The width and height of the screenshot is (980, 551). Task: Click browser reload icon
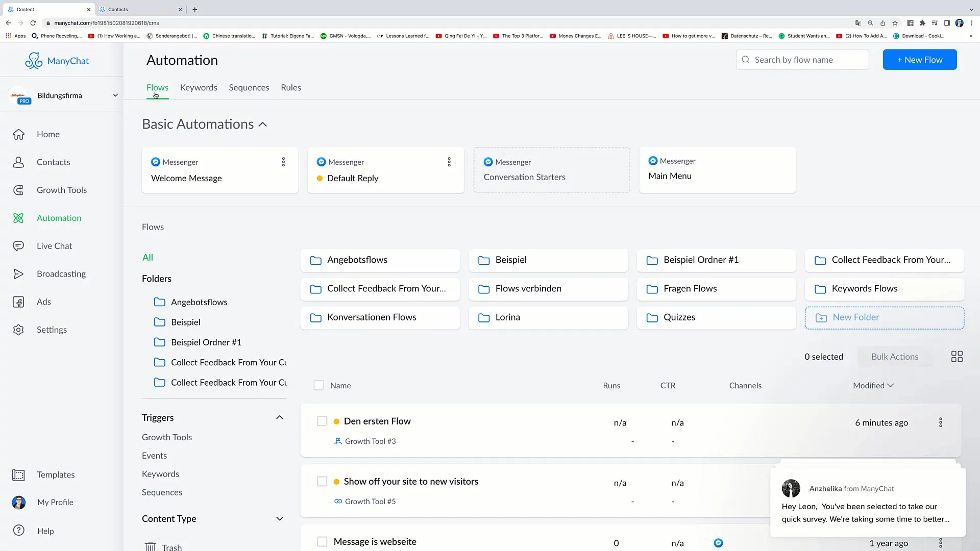point(33,23)
